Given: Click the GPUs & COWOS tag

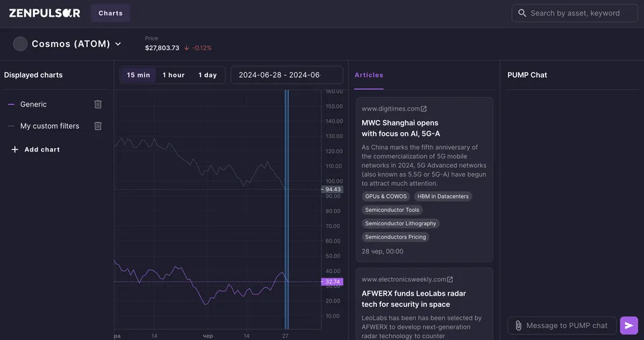Looking at the screenshot, I should coord(386,196).
